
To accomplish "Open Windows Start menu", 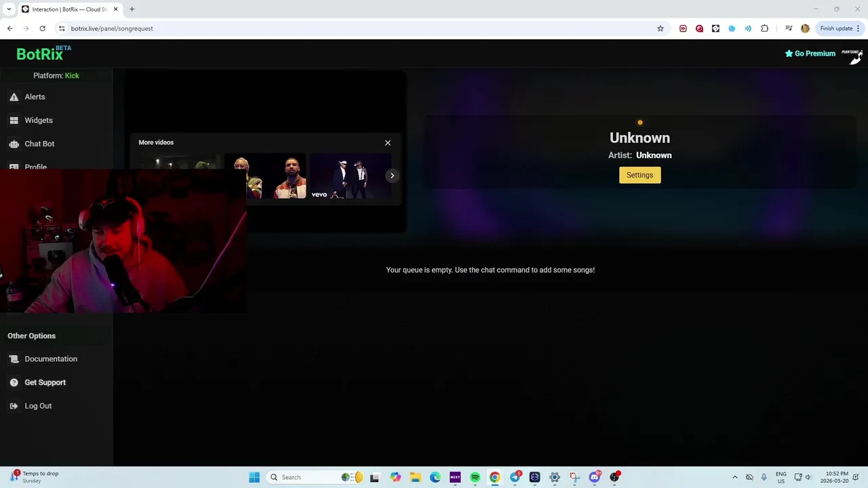I will (254, 477).
